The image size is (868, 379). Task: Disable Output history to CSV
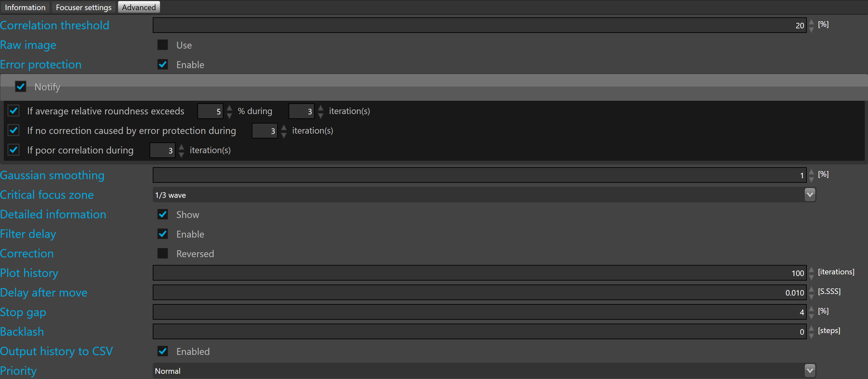[x=163, y=351]
